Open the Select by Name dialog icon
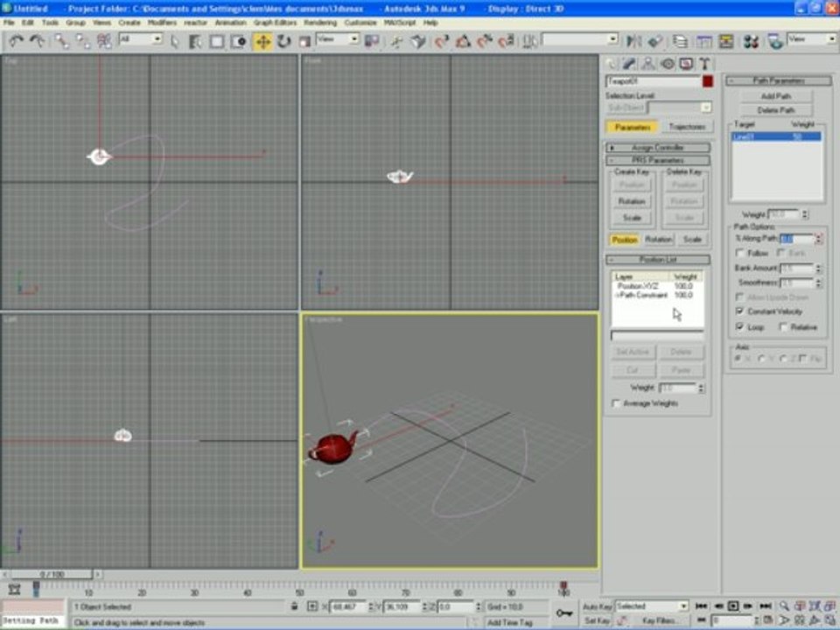The width and height of the screenshot is (840, 630). 195,41
